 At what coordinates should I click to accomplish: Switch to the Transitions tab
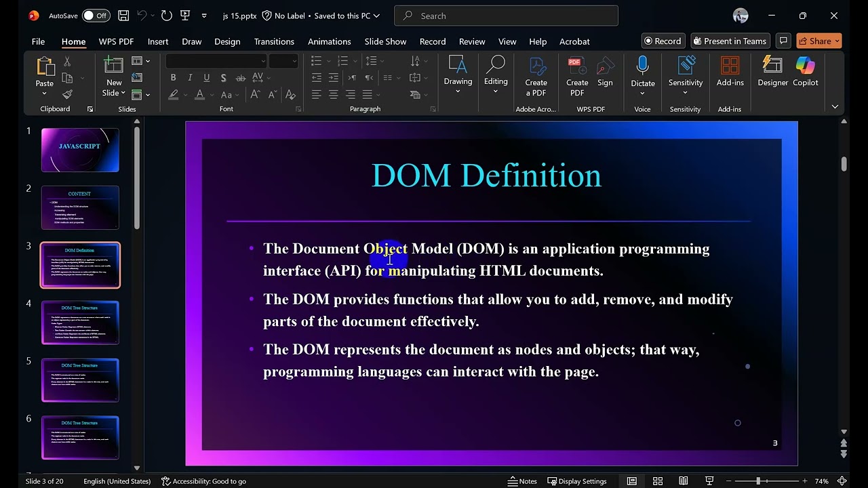click(274, 41)
